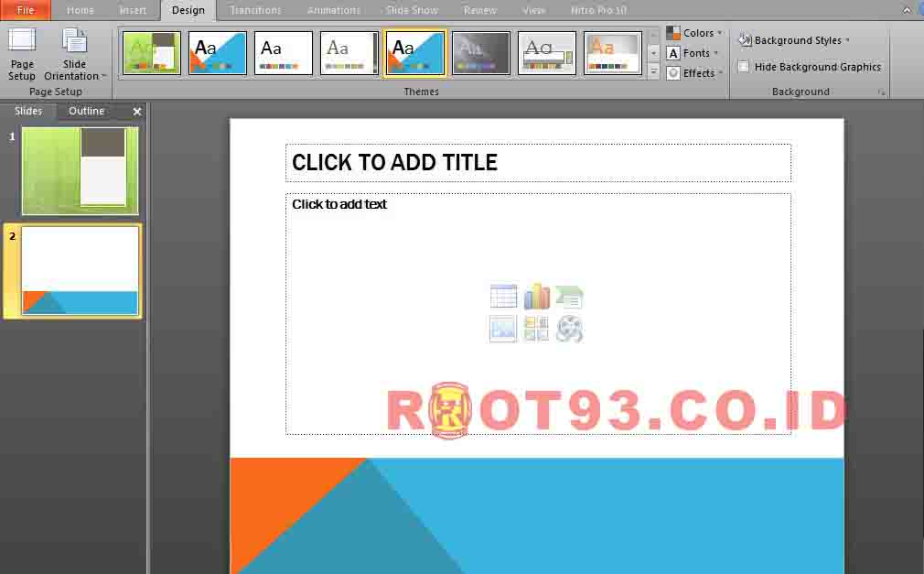
Task: Switch to the Transitions ribbon tab
Action: [x=255, y=10]
